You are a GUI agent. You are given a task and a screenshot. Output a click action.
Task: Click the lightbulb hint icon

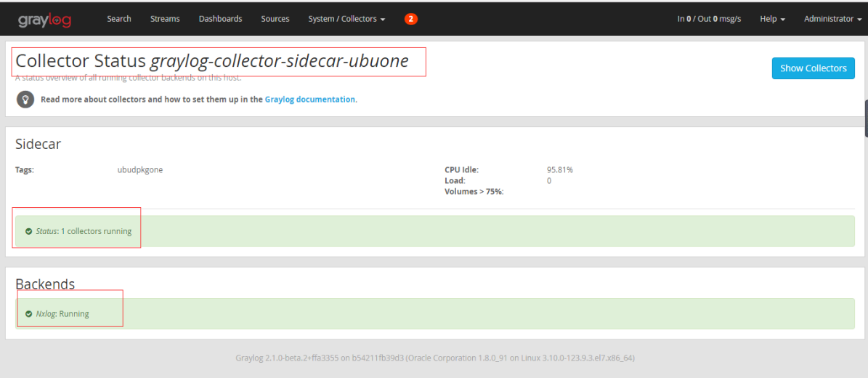[25, 100]
